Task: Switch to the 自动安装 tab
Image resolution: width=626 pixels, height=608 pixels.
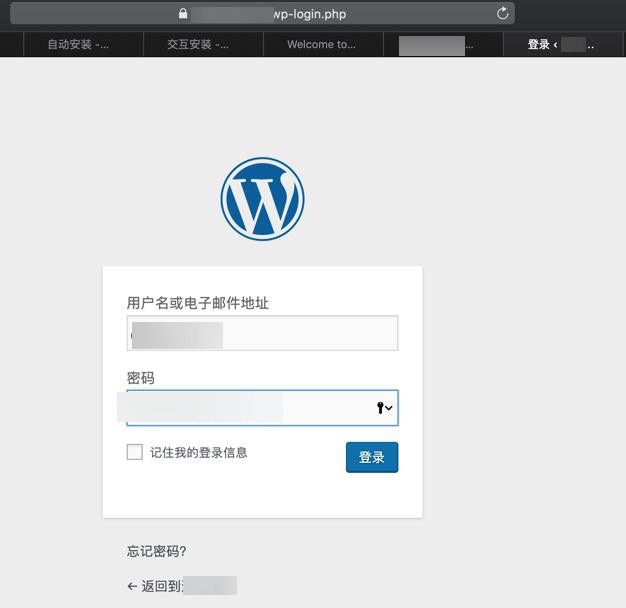Action: point(83,44)
